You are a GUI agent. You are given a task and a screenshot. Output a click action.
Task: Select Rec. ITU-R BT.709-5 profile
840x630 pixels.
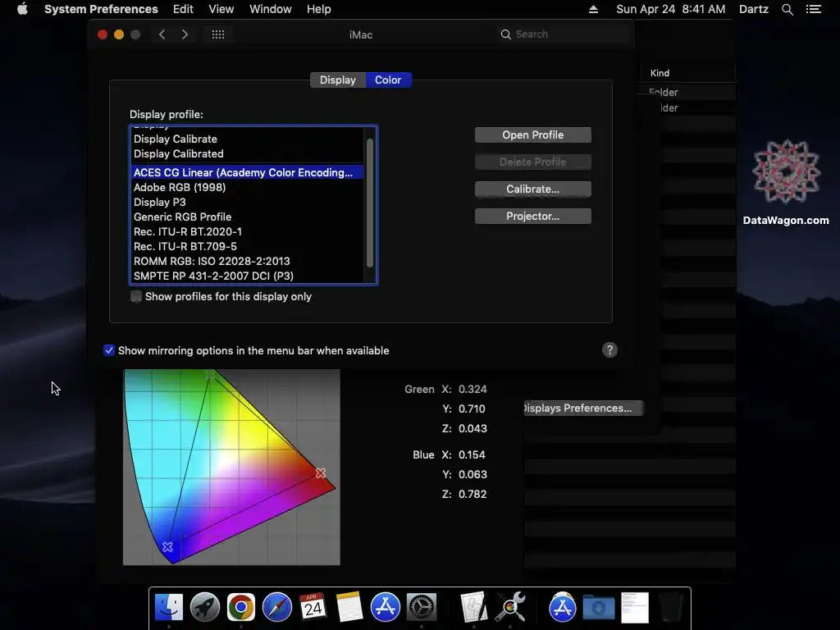point(248,246)
